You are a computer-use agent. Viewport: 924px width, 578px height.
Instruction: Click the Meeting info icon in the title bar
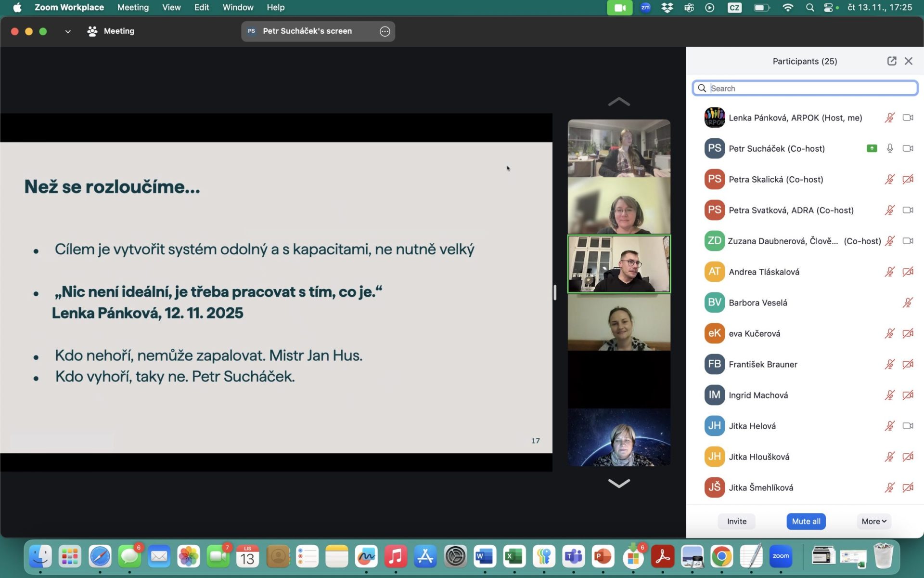92,31
